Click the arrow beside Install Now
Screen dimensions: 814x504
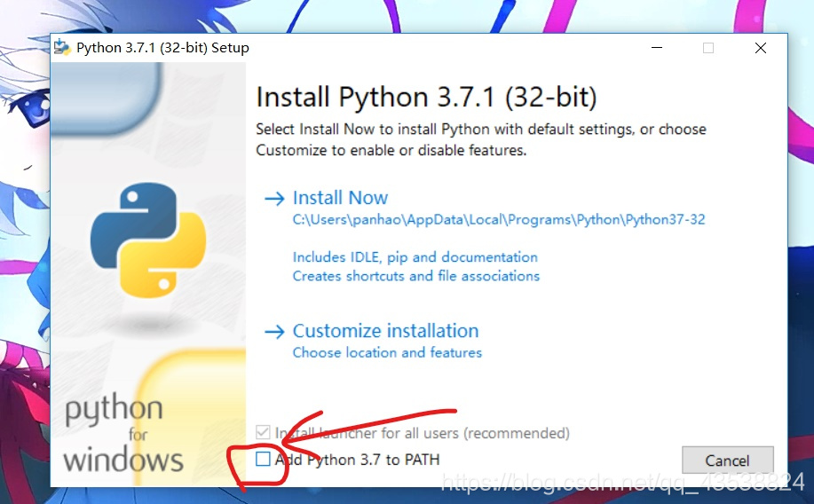click(x=274, y=198)
